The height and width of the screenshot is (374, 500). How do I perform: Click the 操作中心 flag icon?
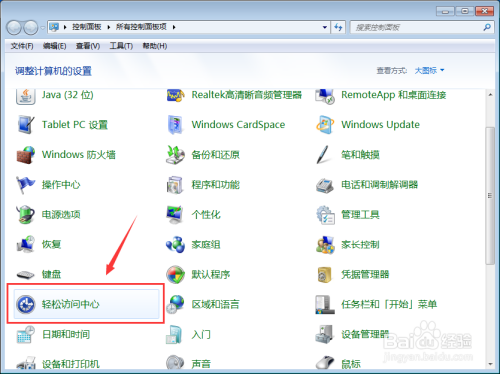tap(26, 185)
